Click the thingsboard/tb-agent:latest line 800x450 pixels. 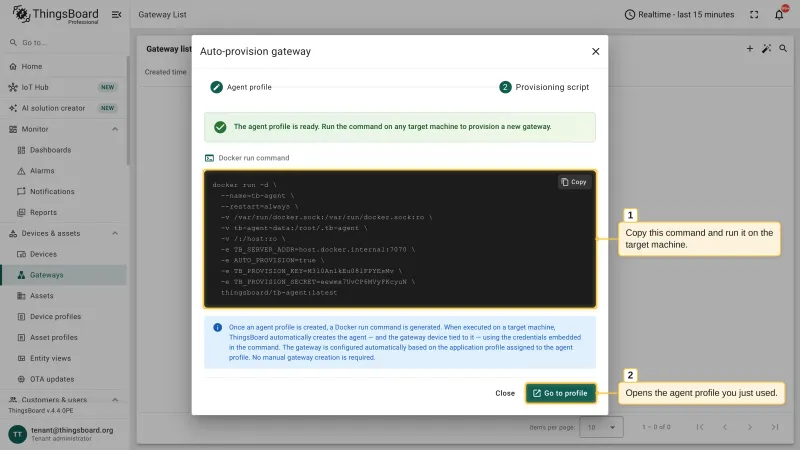pyautogui.click(x=279, y=293)
